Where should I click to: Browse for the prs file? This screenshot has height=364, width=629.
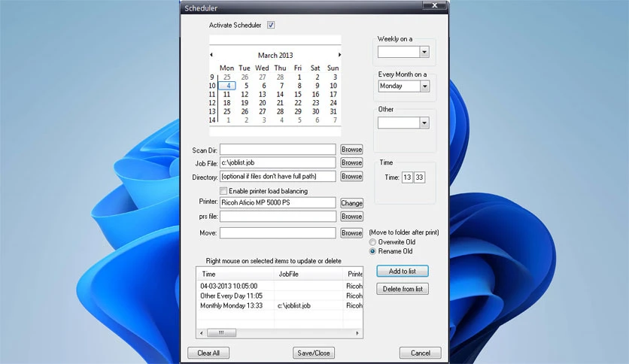pyautogui.click(x=352, y=217)
